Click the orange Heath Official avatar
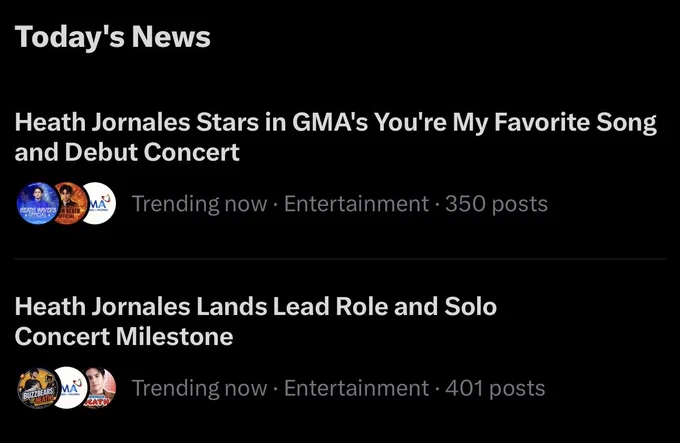The image size is (680, 443). tap(71, 203)
